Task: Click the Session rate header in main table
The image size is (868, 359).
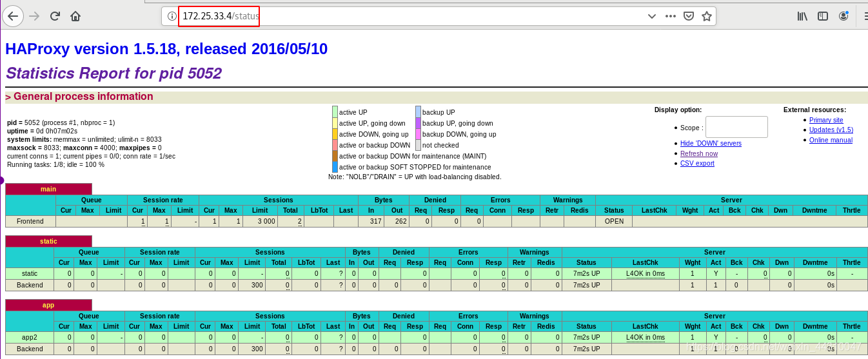Action: coord(163,200)
